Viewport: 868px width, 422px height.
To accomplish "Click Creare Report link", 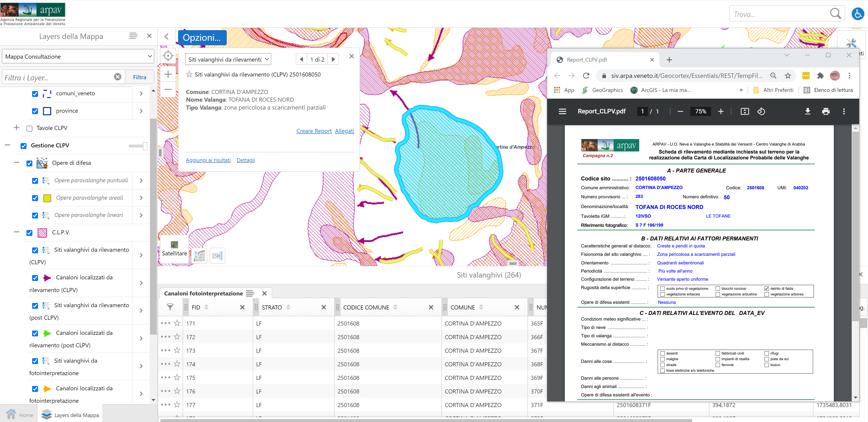I will pos(314,131).
